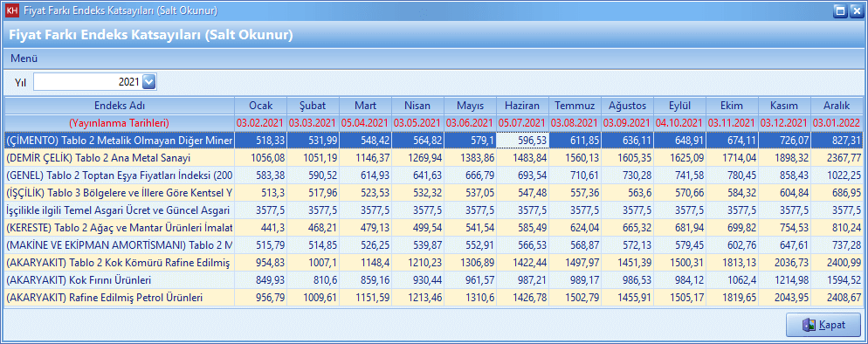The height and width of the screenshot is (344, 868).
Task: Click the Kok Kömürü Aralık value 2400,99
Action: pos(837,263)
